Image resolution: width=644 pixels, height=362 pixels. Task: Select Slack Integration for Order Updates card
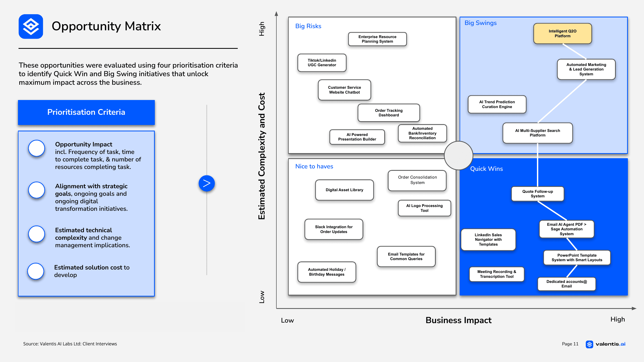(334, 229)
